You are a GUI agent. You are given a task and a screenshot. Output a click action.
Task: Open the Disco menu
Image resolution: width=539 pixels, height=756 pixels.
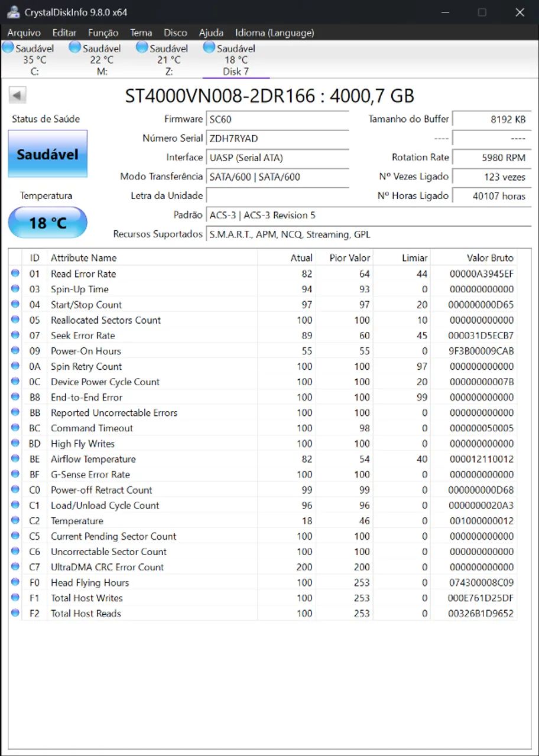[x=176, y=32]
